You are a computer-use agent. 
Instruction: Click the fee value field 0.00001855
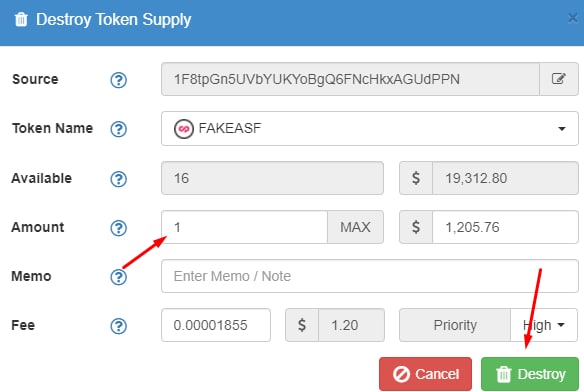point(216,325)
